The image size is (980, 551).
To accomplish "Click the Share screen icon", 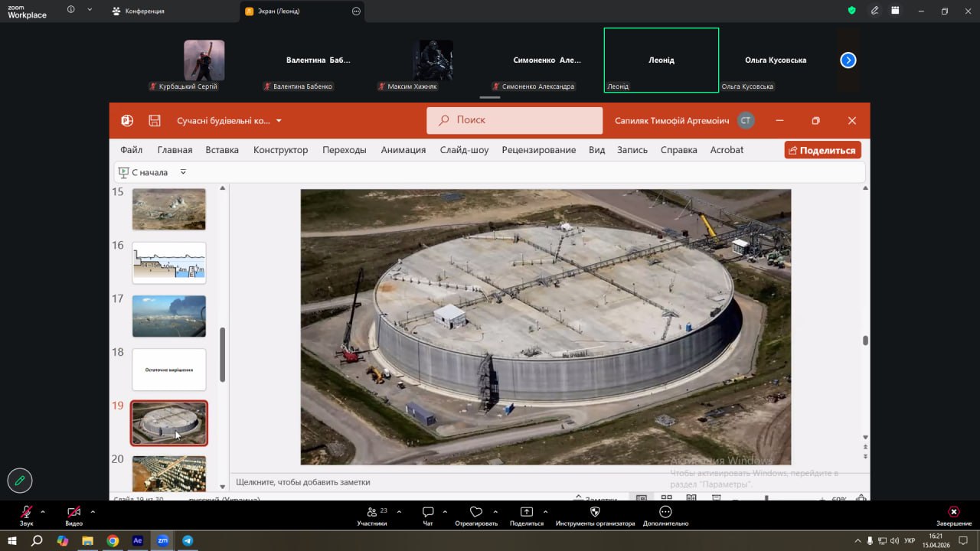I will 526,512.
